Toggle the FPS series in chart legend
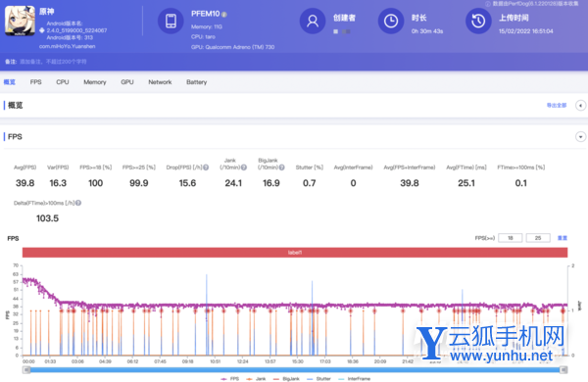Image resolution: width=588 pixels, height=382 pixels. 230,379
